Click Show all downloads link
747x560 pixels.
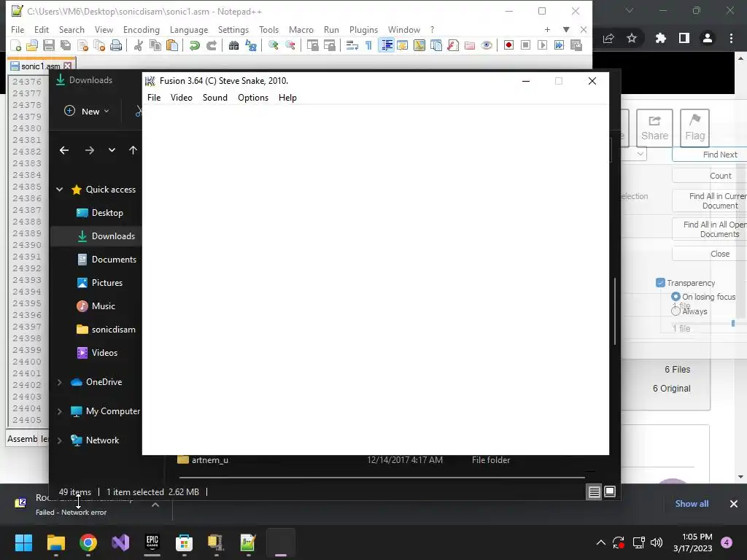point(692,504)
